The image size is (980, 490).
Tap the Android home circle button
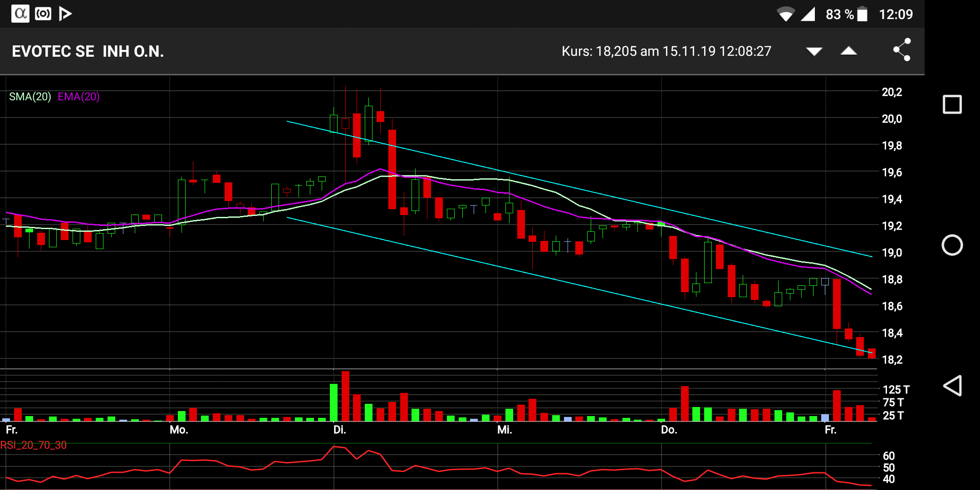coord(952,245)
